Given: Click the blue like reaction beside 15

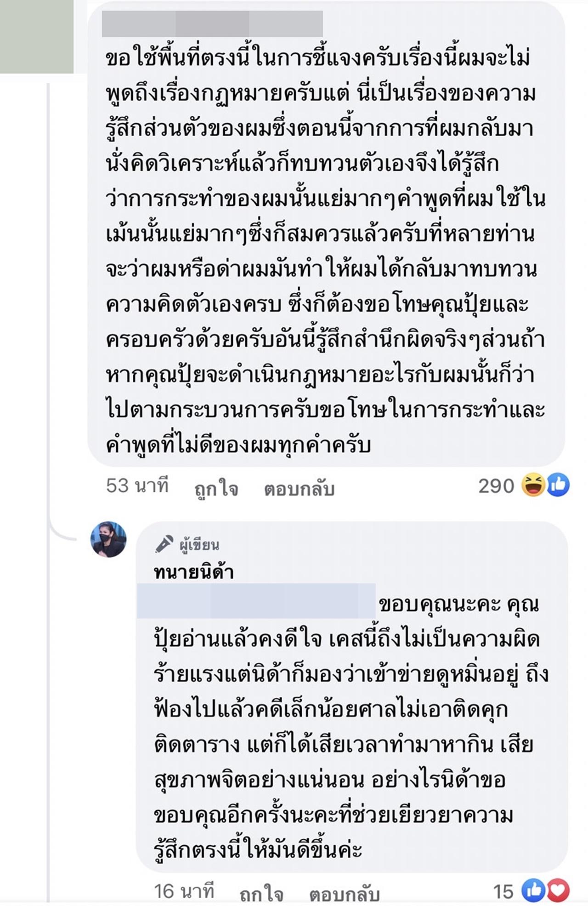Looking at the screenshot, I should pos(533,891).
